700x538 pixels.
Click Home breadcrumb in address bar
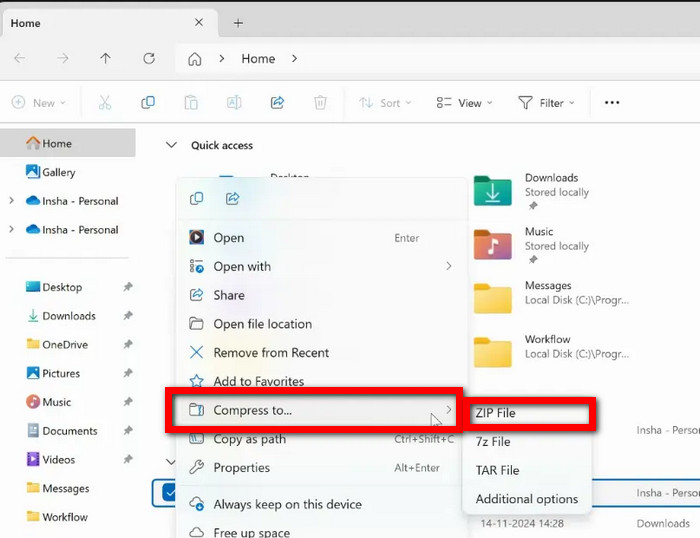click(x=258, y=58)
